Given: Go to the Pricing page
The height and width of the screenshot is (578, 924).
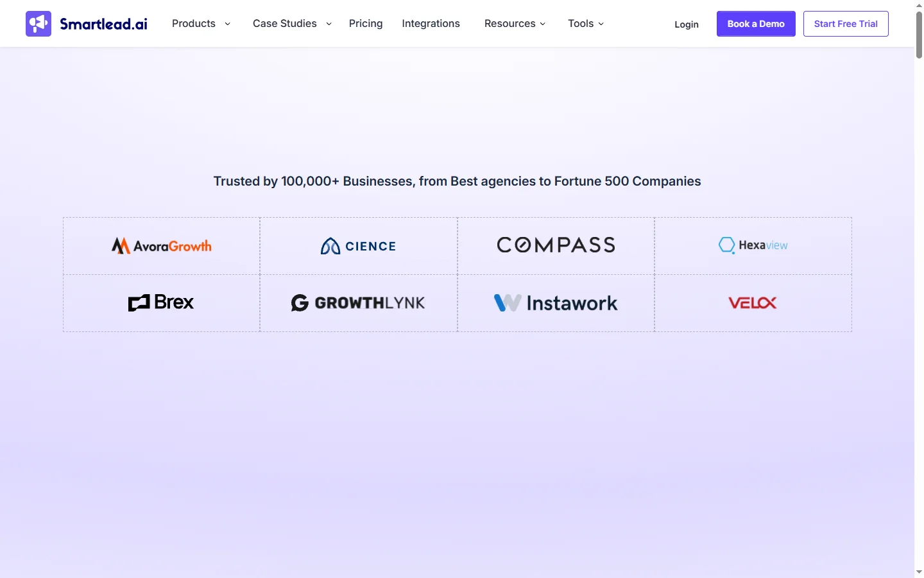Looking at the screenshot, I should pyautogui.click(x=366, y=24).
